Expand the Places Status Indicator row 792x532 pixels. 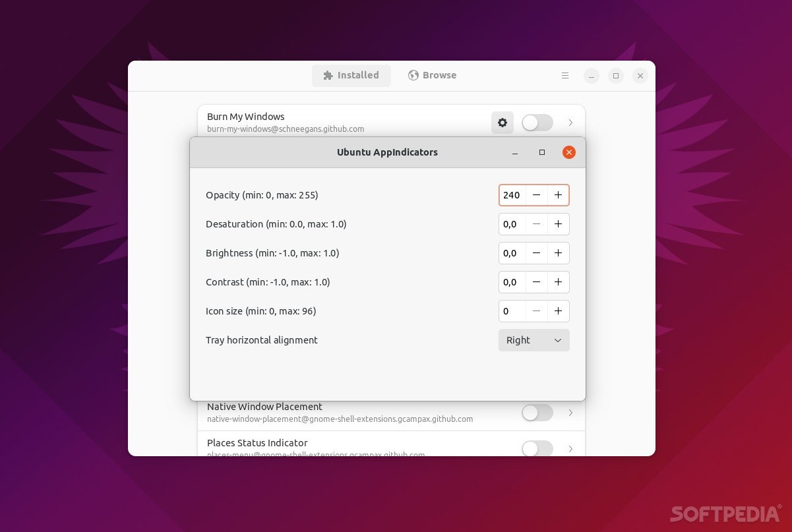point(570,449)
